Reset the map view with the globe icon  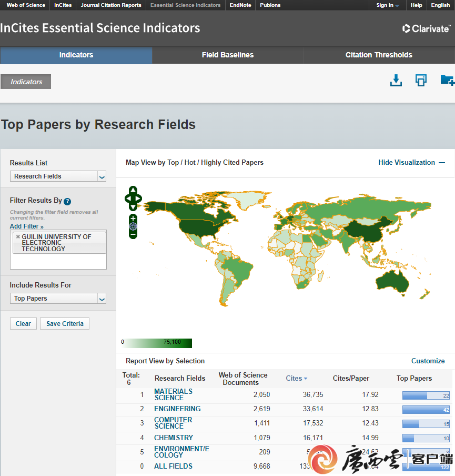133,226
